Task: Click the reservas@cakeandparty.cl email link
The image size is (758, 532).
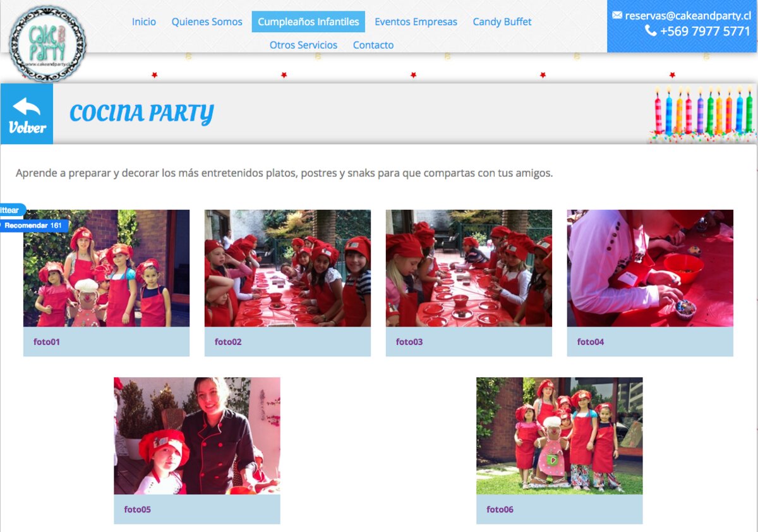Action: click(x=687, y=15)
